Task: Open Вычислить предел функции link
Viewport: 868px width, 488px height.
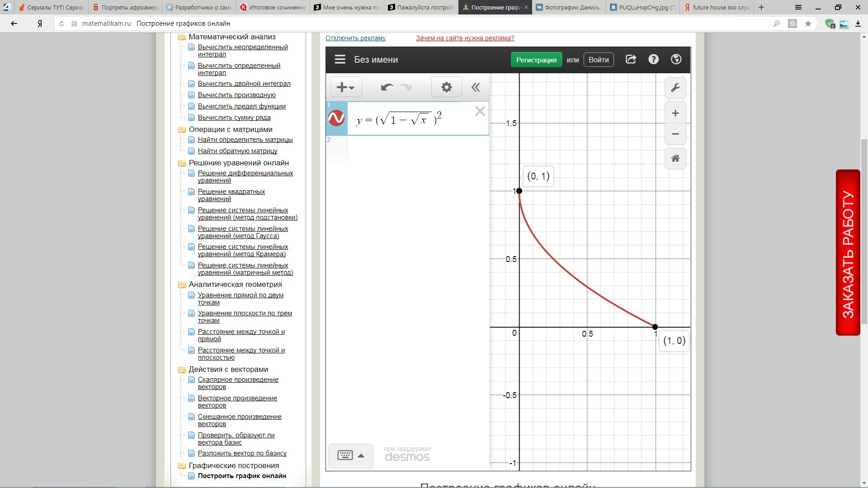Action: click(241, 106)
